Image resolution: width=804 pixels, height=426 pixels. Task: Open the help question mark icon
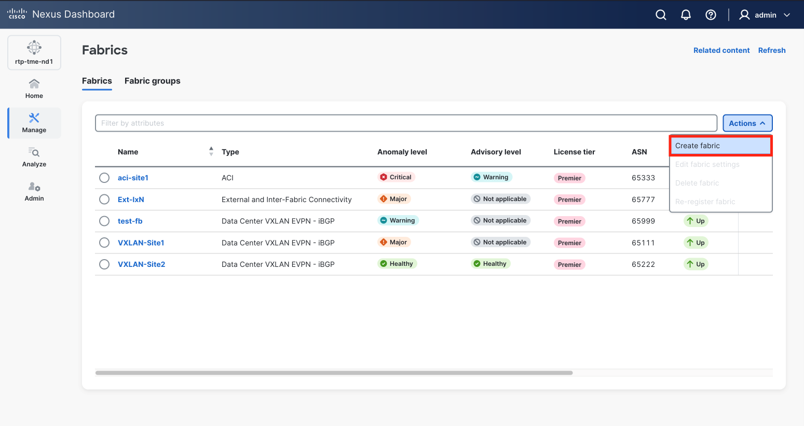click(711, 15)
